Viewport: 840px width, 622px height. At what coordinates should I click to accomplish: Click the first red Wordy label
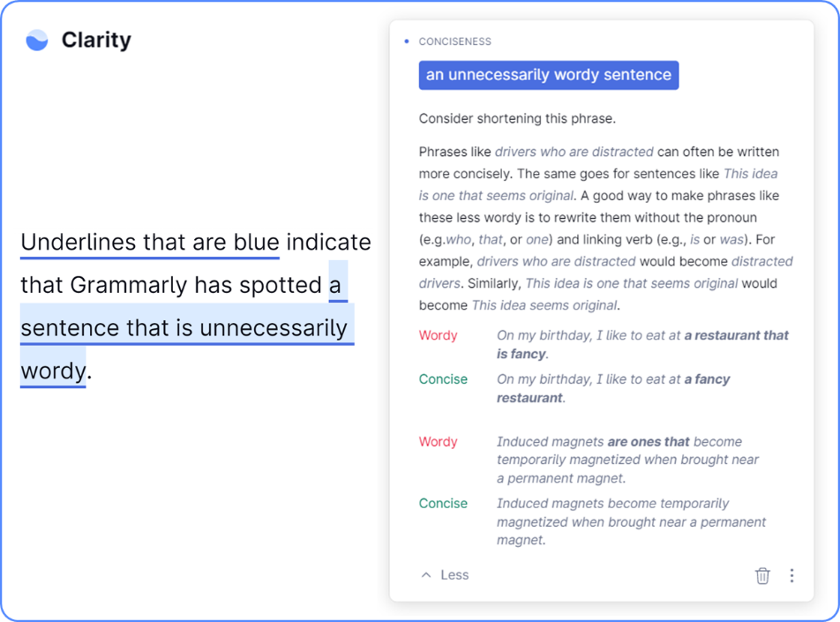[x=439, y=335]
